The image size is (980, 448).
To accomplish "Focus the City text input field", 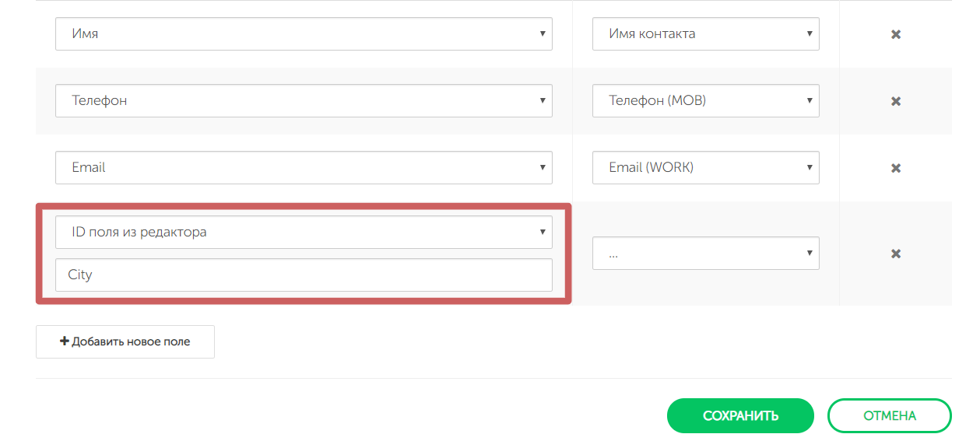I will pyautogui.click(x=304, y=275).
